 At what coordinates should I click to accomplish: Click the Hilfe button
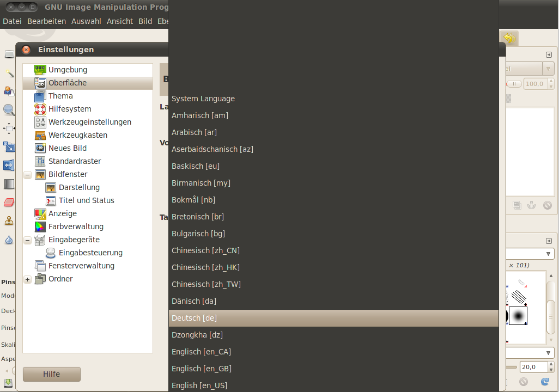coord(51,374)
